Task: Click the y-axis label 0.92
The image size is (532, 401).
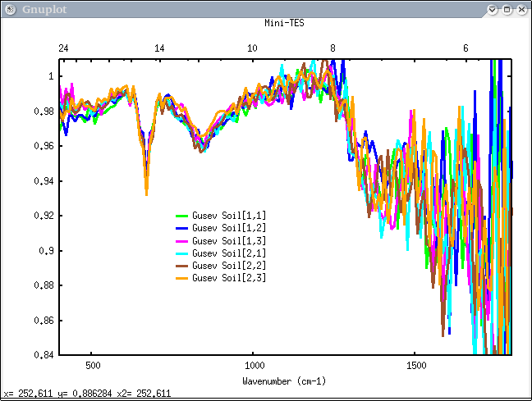Action: pos(44,216)
